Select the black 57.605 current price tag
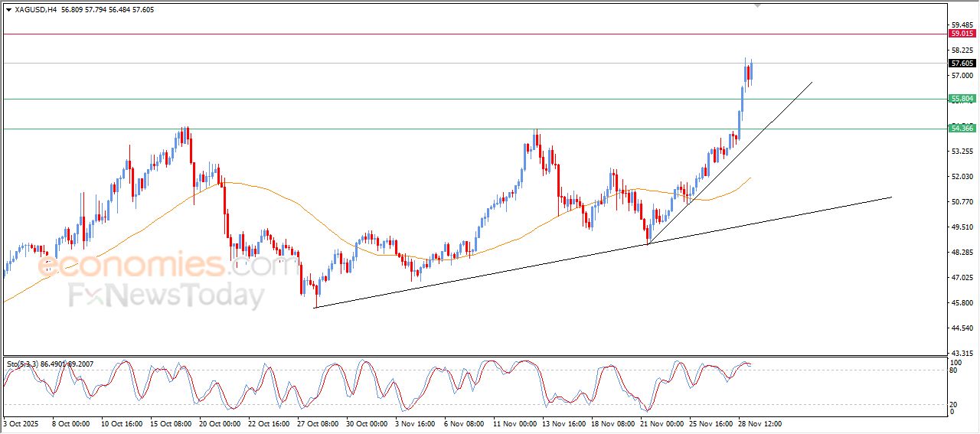The width and height of the screenshot is (980, 434). tap(962, 64)
